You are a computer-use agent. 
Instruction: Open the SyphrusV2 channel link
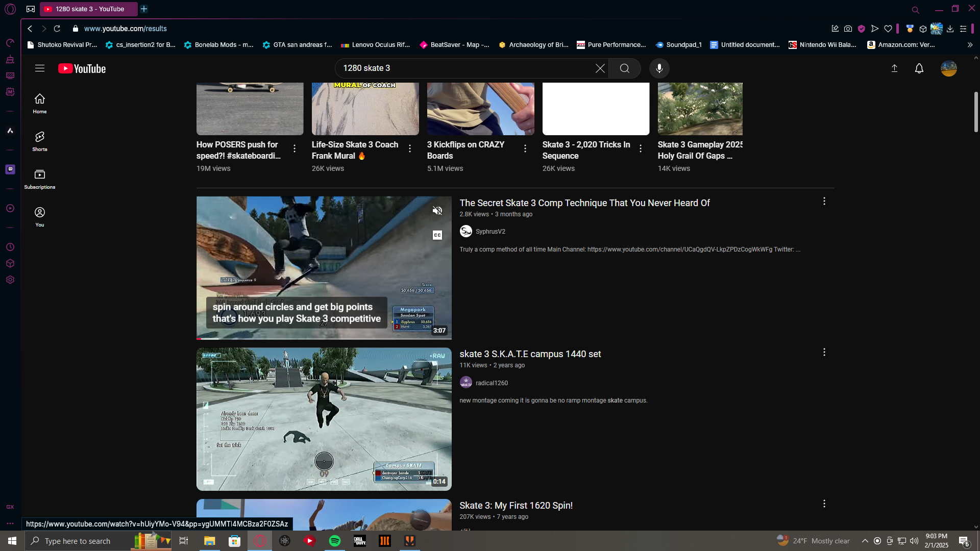pyautogui.click(x=490, y=232)
